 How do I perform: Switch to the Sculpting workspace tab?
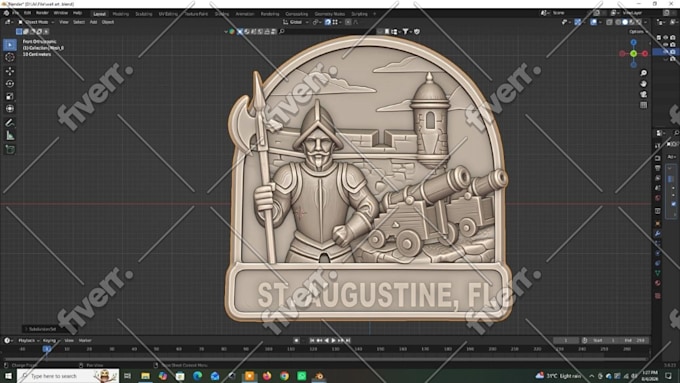(144, 14)
